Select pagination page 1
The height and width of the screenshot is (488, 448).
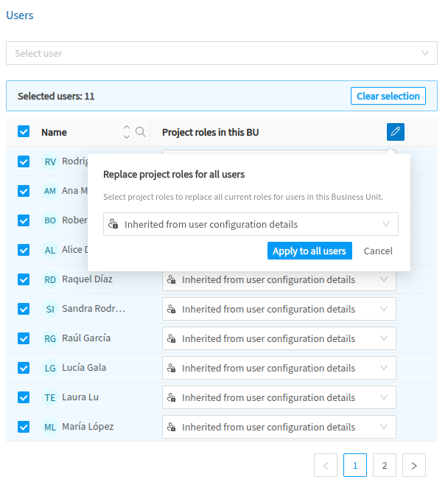coord(355,465)
